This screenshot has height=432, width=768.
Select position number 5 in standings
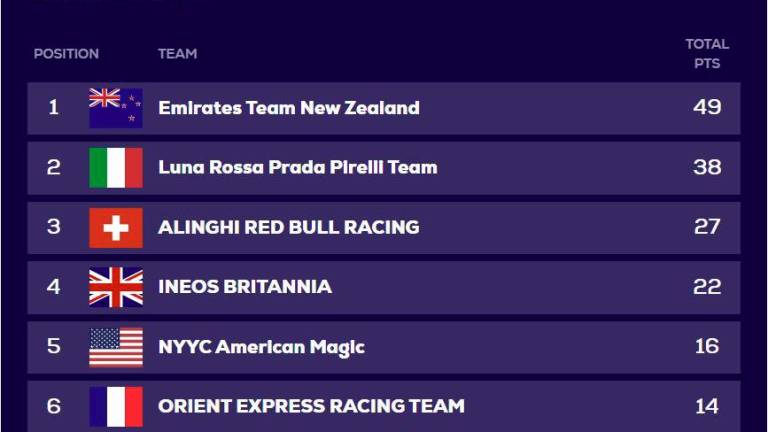tap(54, 346)
